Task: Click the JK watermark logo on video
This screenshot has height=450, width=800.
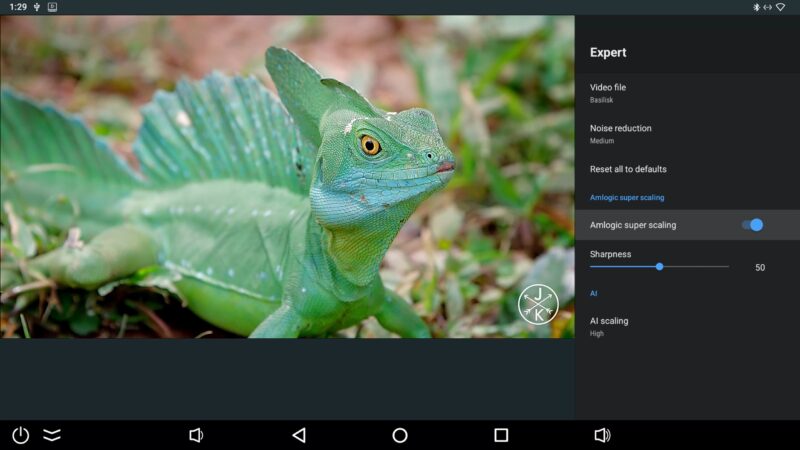Action: coord(538,305)
